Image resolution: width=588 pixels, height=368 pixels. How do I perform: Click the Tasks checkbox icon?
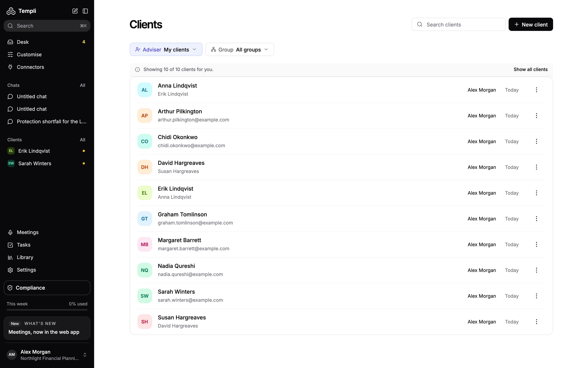click(x=10, y=245)
